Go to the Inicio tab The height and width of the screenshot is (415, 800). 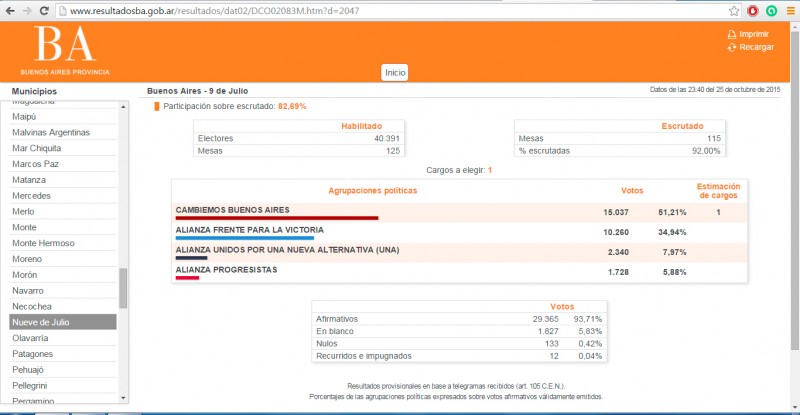(x=395, y=72)
